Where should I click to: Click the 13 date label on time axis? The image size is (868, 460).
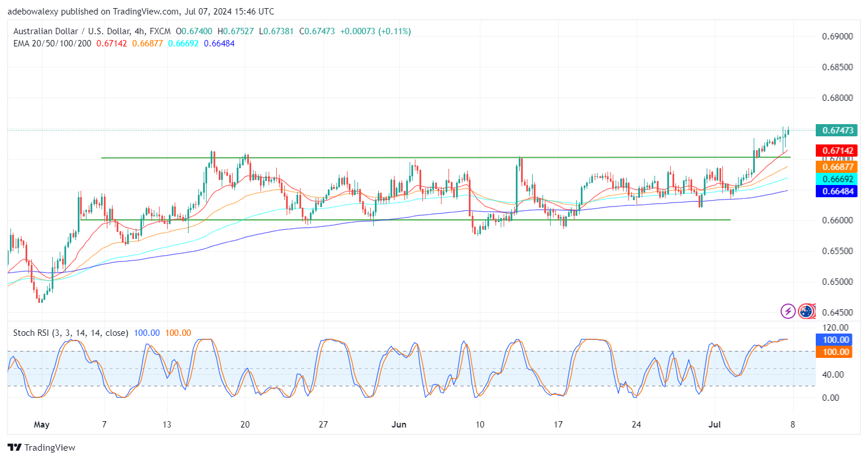tap(168, 424)
